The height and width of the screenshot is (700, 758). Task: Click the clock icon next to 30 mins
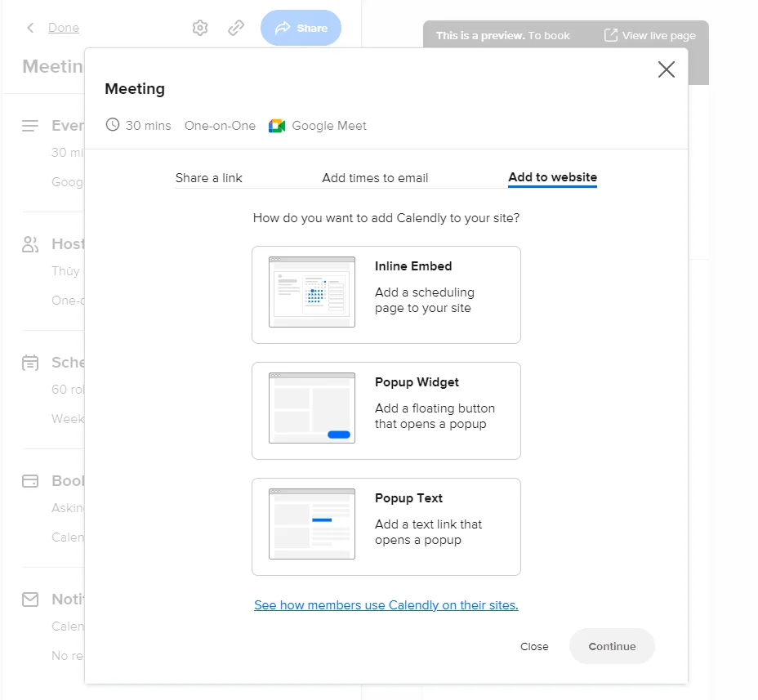click(x=113, y=125)
